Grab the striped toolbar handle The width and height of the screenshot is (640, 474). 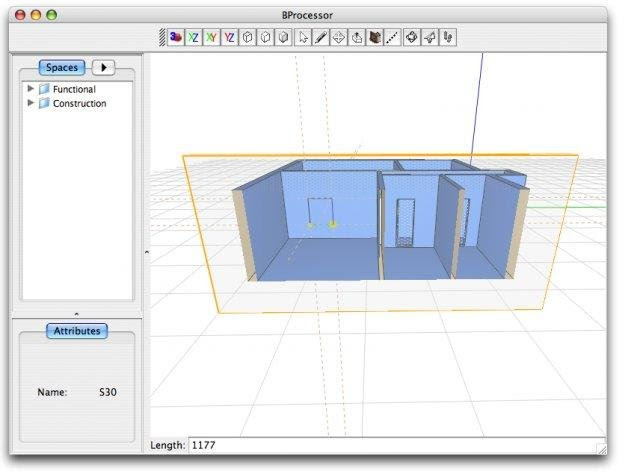click(x=162, y=37)
